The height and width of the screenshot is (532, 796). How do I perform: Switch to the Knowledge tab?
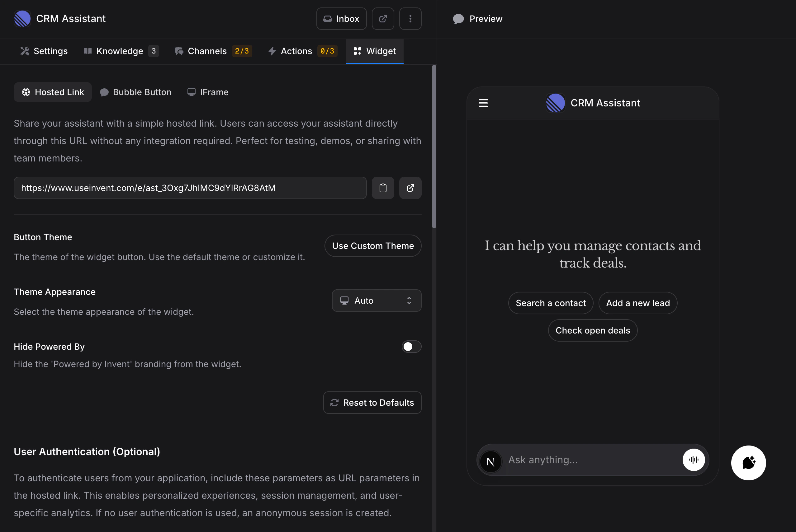click(x=120, y=51)
